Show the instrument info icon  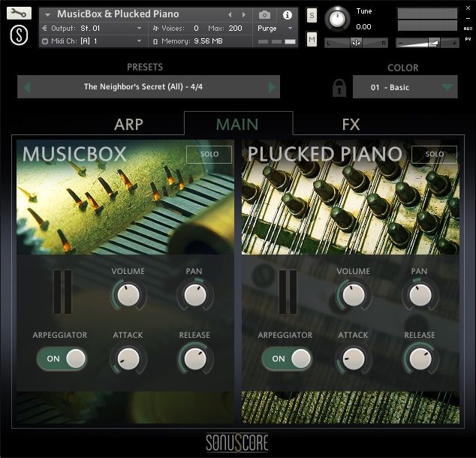(x=288, y=15)
